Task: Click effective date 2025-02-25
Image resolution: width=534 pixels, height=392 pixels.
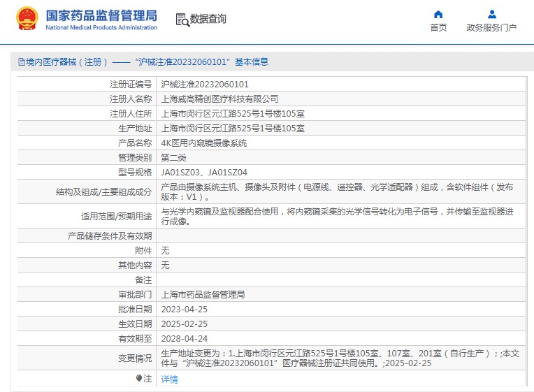Action: pos(185,324)
